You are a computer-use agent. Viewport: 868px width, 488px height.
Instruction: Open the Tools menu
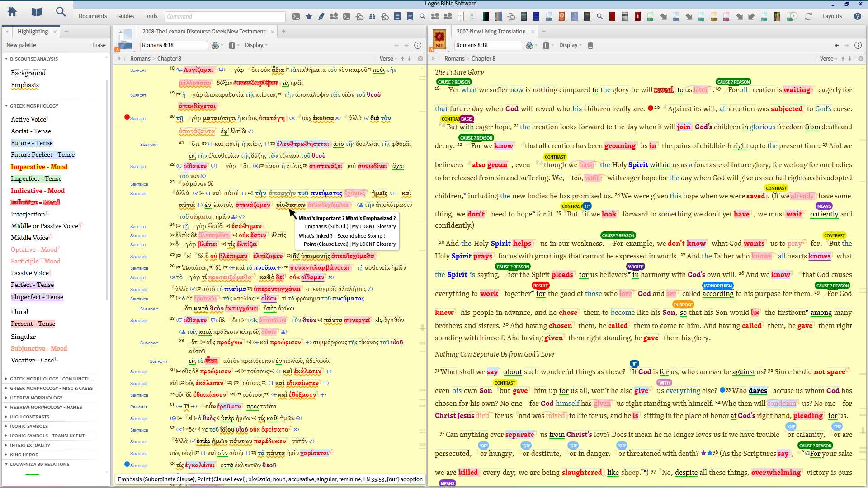[x=151, y=16]
